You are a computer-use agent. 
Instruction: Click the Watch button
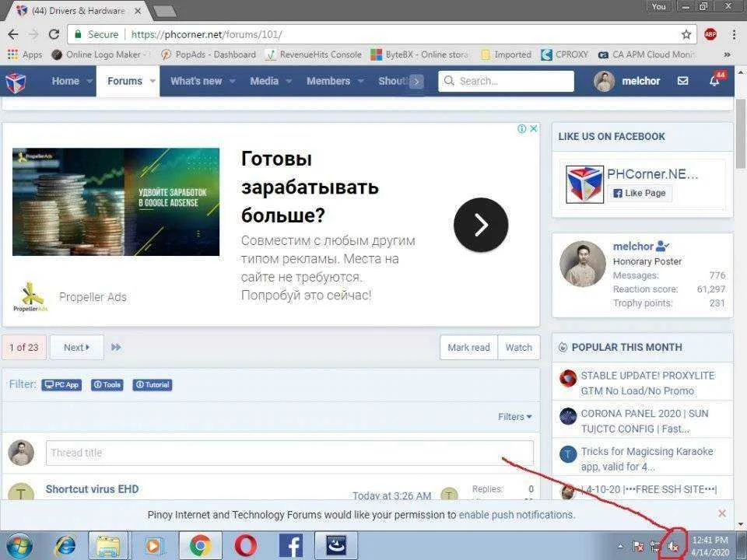pyautogui.click(x=519, y=348)
